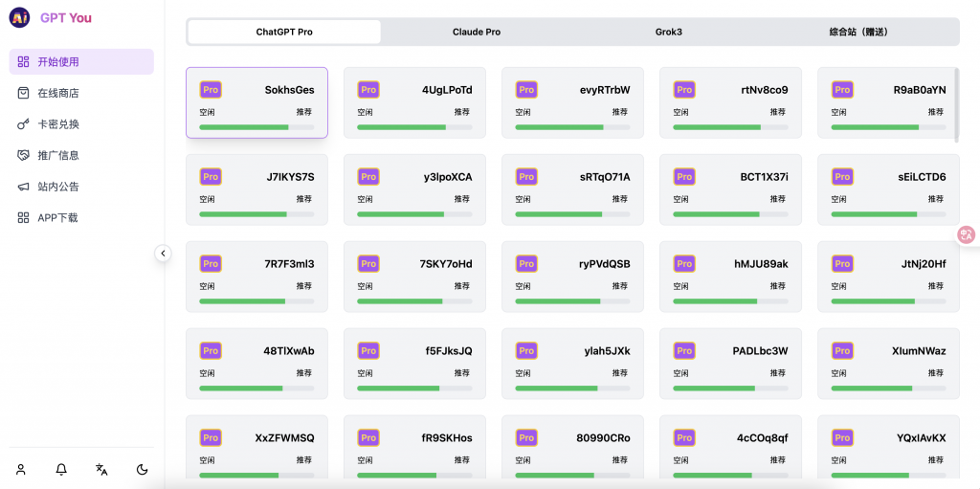Select the PADLbc3W account name

pyautogui.click(x=761, y=351)
